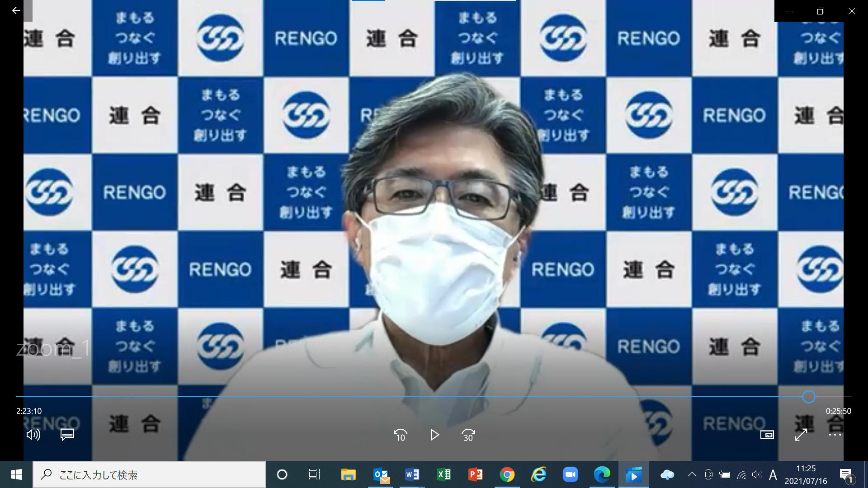
Task: Open Zoom from taskbar
Action: click(571, 474)
